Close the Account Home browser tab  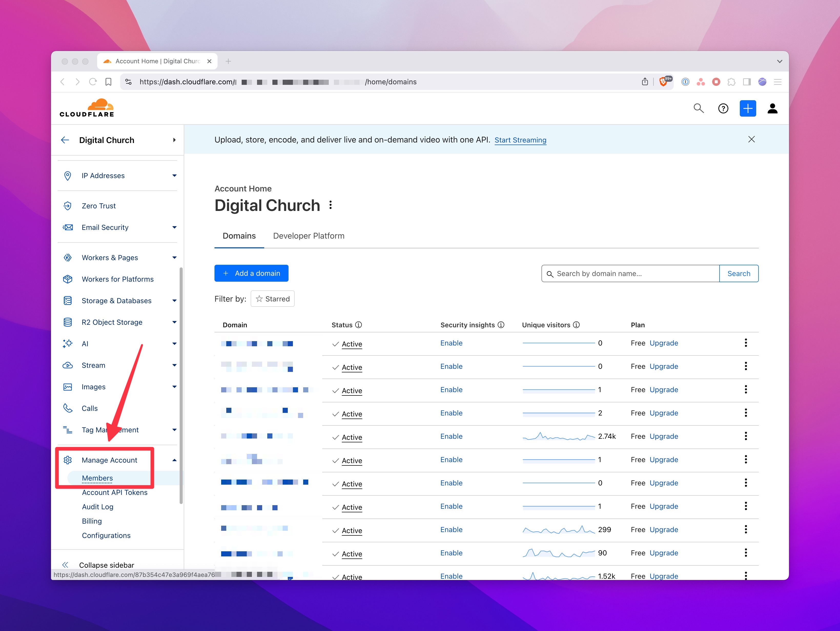pyautogui.click(x=209, y=61)
